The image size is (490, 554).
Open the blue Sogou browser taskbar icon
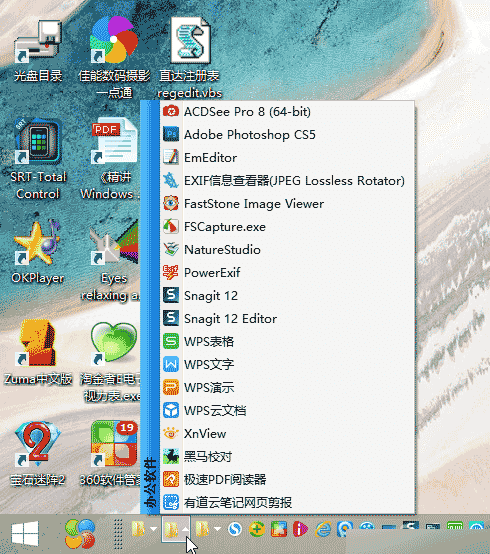(x=235, y=529)
